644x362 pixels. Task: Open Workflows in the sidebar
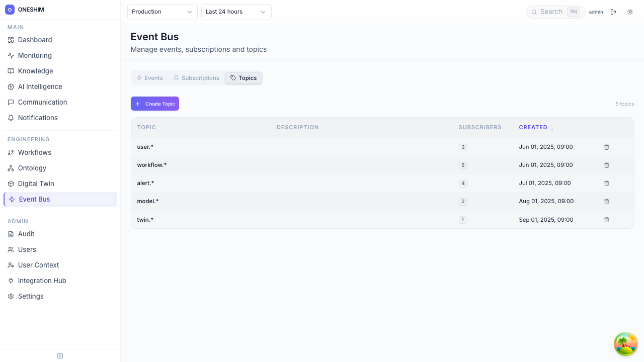pos(34,152)
